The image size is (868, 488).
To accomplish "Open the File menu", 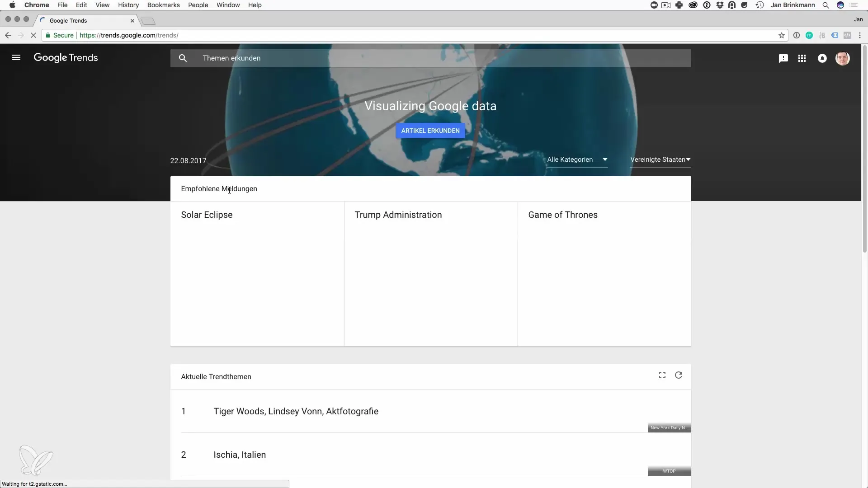I will (x=62, y=5).
